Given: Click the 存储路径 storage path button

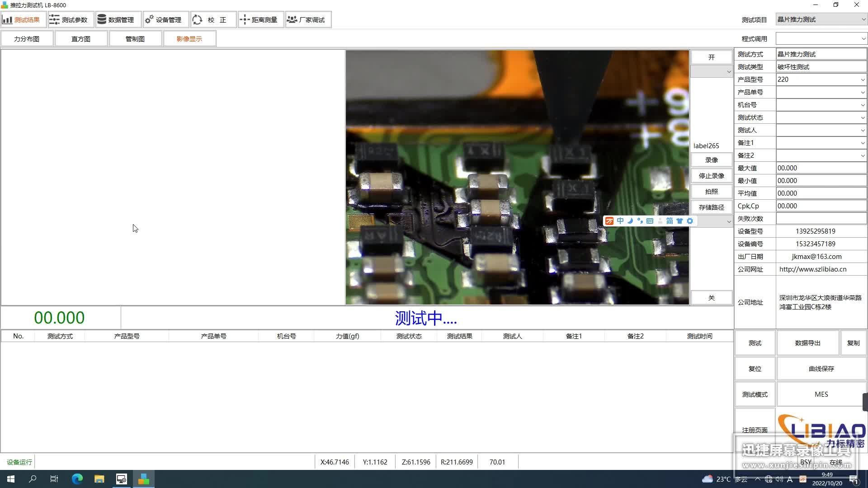Looking at the screenshot, I should click(712, 207).
